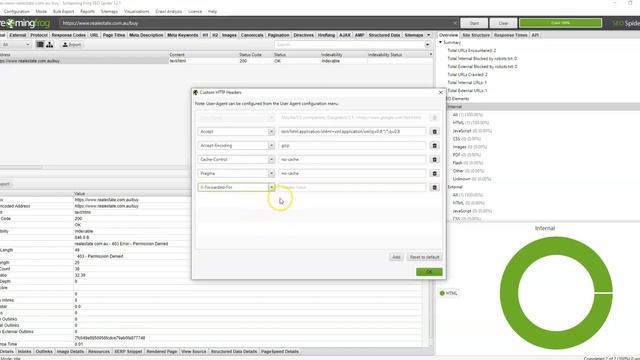640x360 pixels.
Task: Click the Accept header value field
Action: [352, 131]
